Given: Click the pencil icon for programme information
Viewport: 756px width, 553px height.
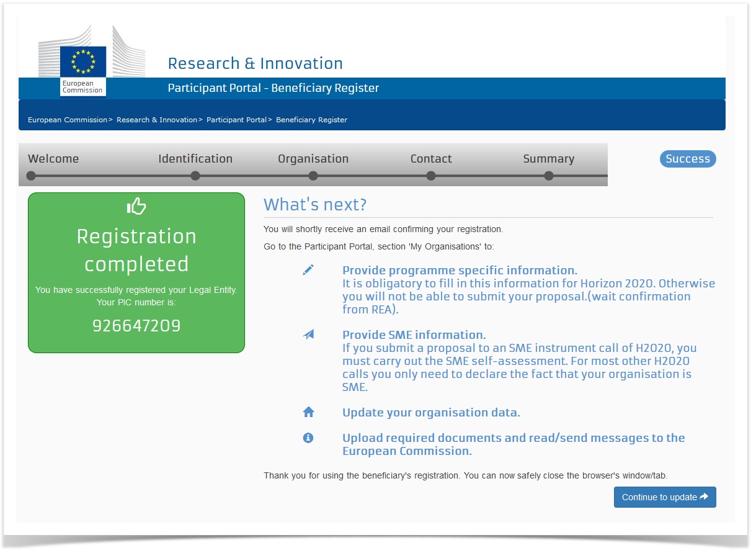Looking at the screenshot, I should point(308,270).
